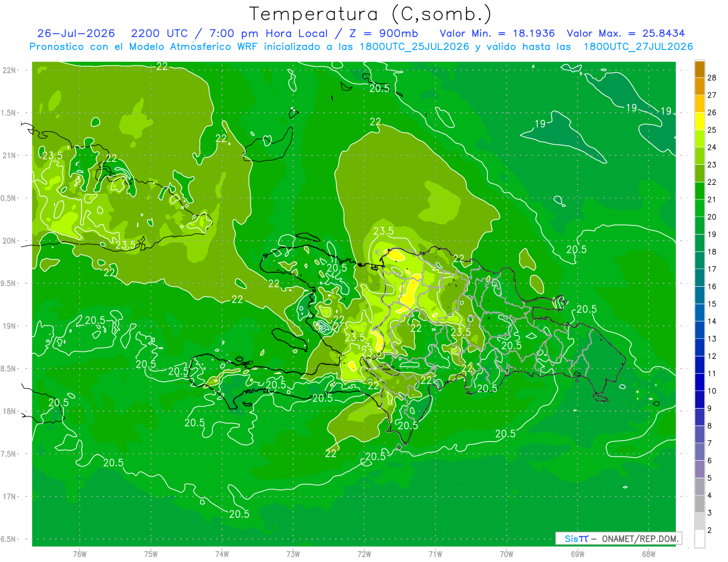Pick the dark orange swatch above 28
Image resolution: width=728 pixels, height=562 pixels.
pos(699,69)
